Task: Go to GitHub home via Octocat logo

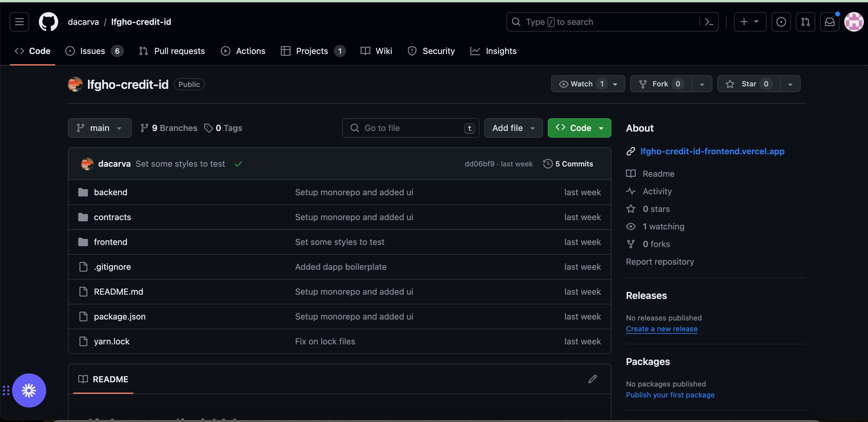Action: (x=48, y=22)
